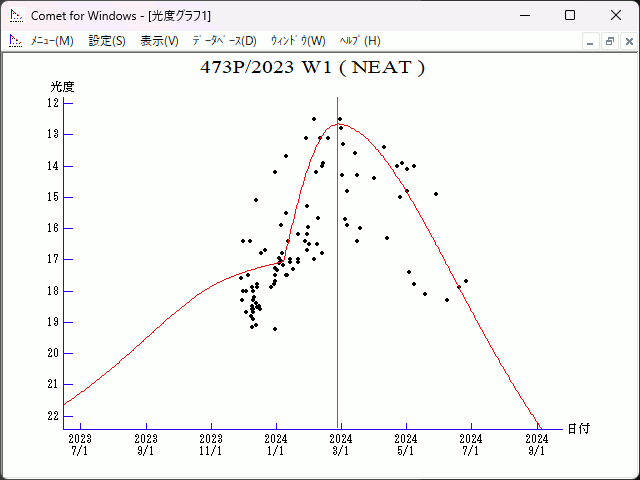Image resolution: width=640 pixels, height=480 pixels.
Task: Click the 2024 1/1 date tick label
Action: 276,444
